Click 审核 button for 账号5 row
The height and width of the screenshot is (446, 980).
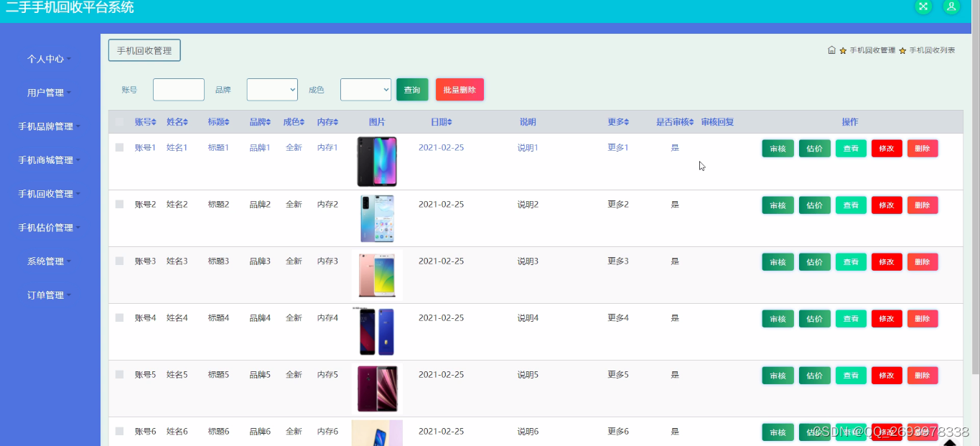click(778, 376)
